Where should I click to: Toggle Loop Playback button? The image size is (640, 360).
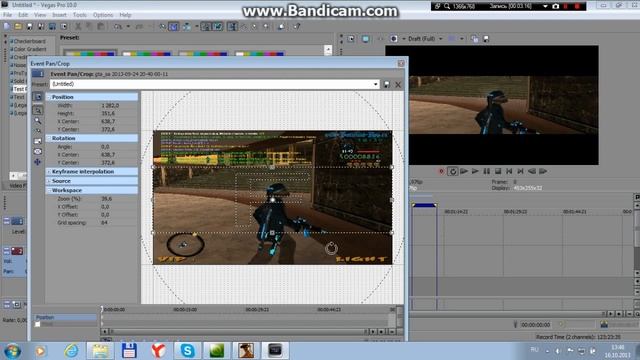pyautogui.click(x=452, y=171)
